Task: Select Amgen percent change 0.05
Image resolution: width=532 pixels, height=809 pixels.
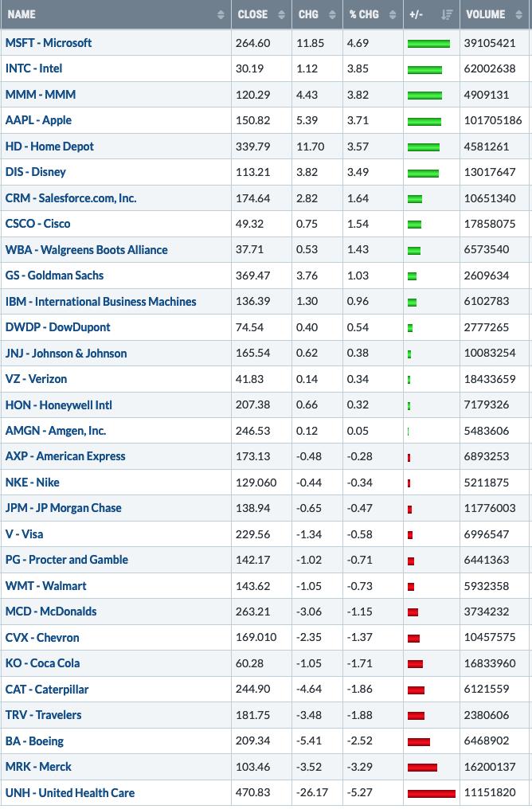Action: point(358,431)
